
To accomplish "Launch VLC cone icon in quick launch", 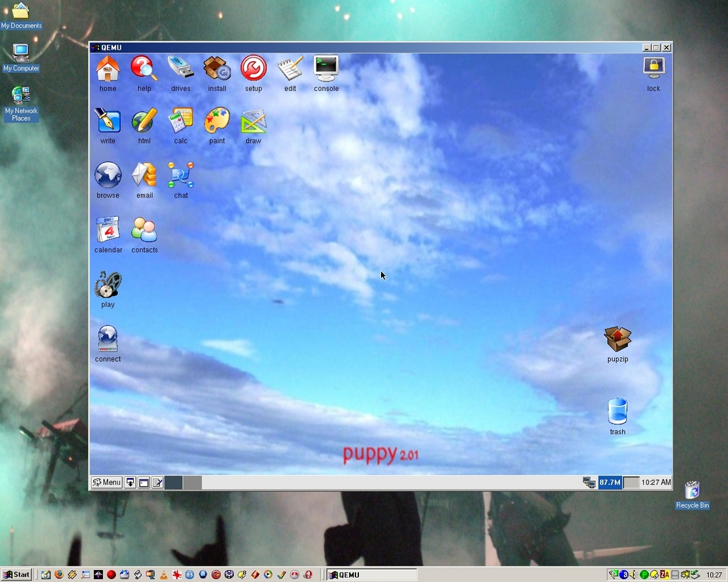I will click(x=164, y=575).
